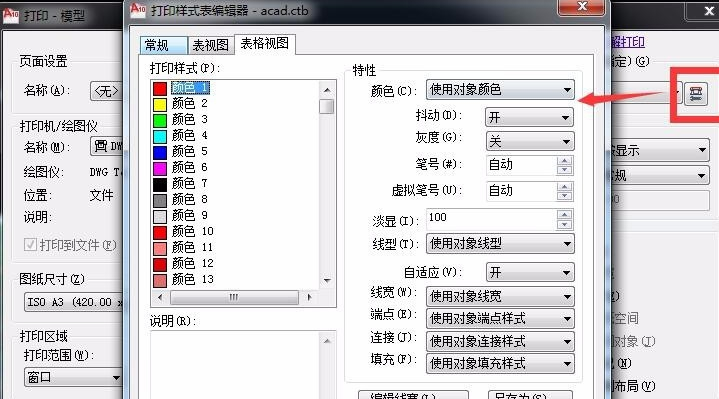
Task: Switch to the General tab
Action: tap(163, 45)
